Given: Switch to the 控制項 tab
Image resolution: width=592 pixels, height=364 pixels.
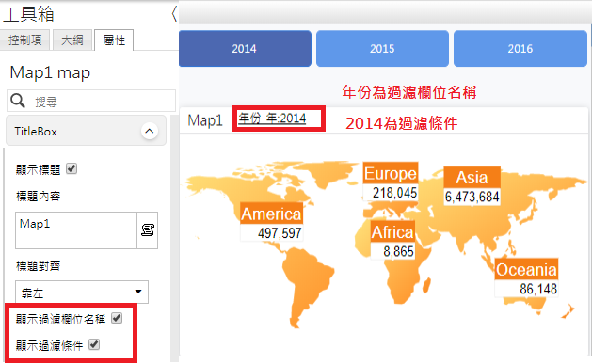Looking at the screenshot, I should tap(24, 40).
